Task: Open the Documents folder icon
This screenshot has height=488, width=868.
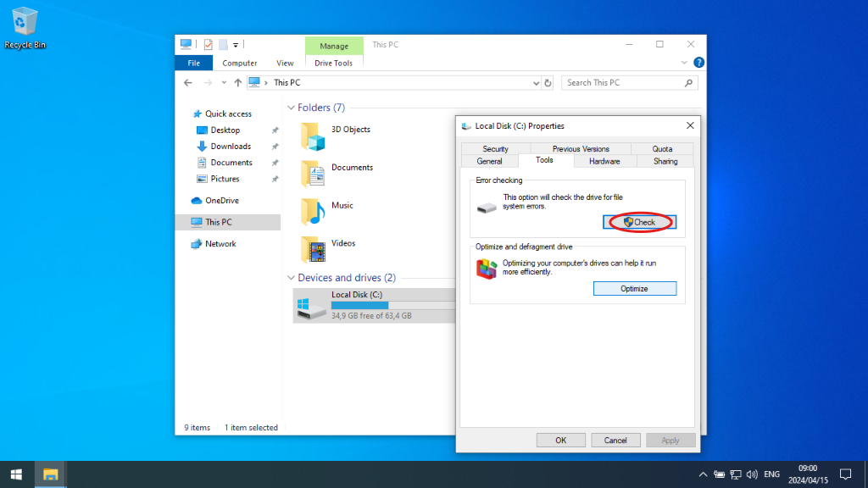Action: (312, 172)
